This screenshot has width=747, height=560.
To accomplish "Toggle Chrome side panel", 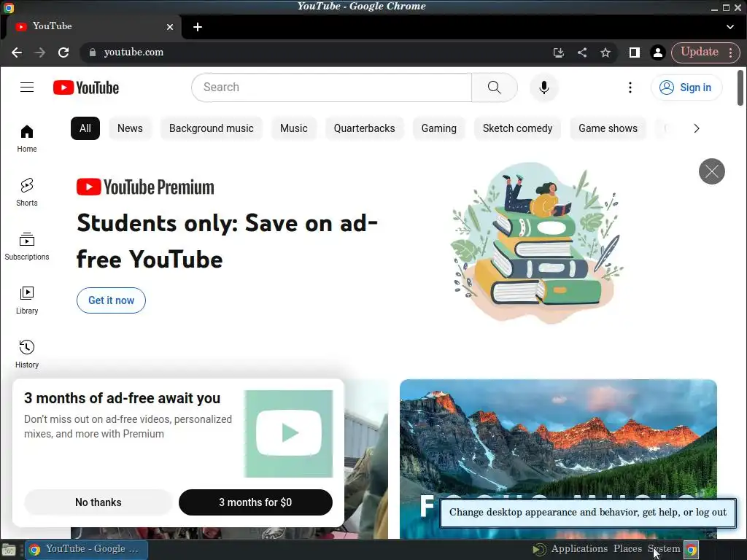I will [634, 52].
